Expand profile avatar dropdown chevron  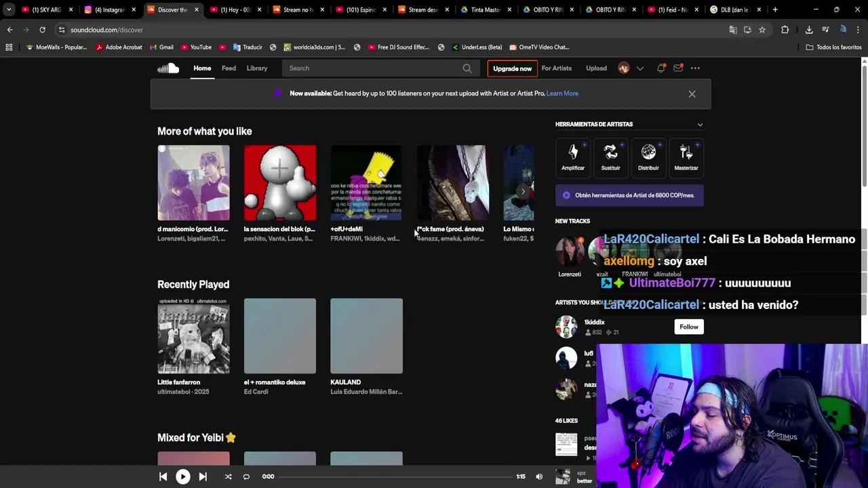[639, 68]
